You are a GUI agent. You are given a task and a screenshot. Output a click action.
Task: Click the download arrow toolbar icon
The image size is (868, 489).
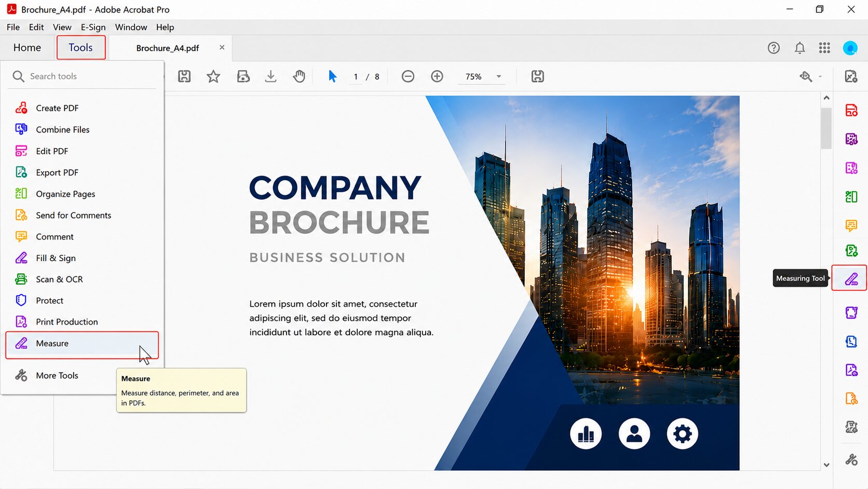click(x=270, y=76)
